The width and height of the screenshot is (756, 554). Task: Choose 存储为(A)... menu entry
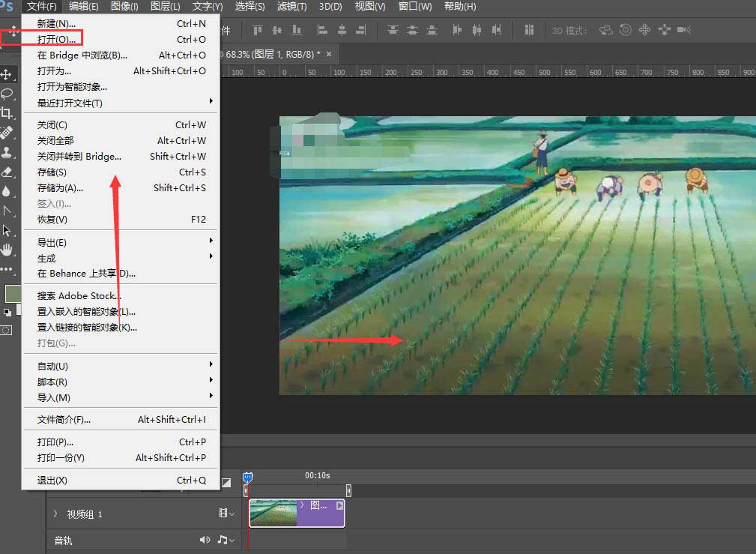(121, 187)
